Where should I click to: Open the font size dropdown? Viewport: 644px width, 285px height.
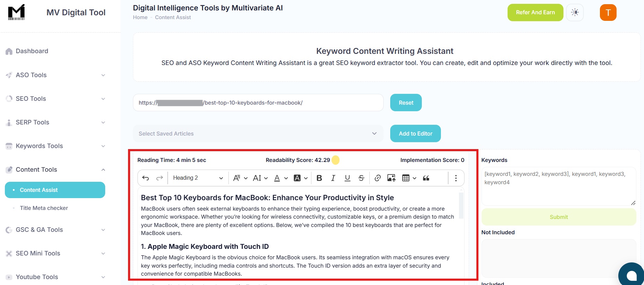260,178
